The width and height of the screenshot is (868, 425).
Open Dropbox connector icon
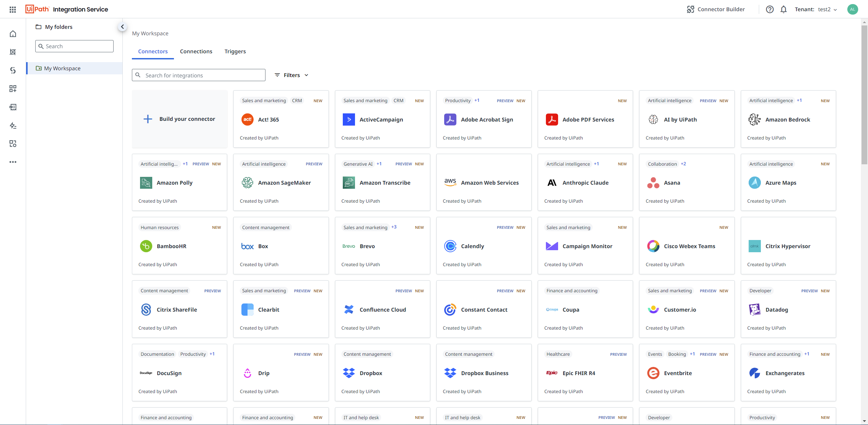tap(349, 373)
